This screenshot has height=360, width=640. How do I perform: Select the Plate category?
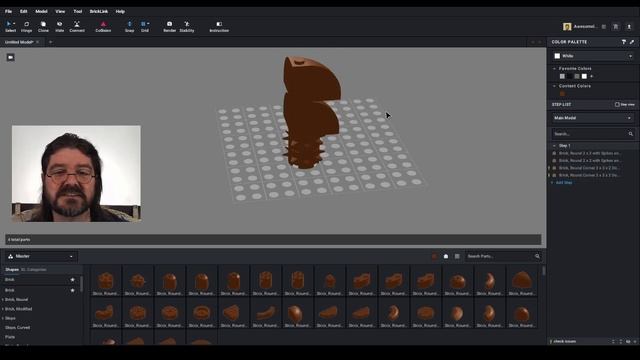10,337
